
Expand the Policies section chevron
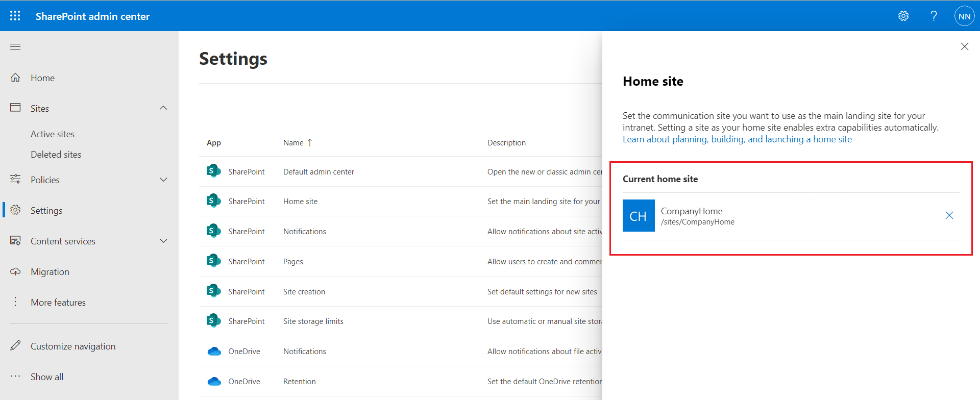coord(163,180)
